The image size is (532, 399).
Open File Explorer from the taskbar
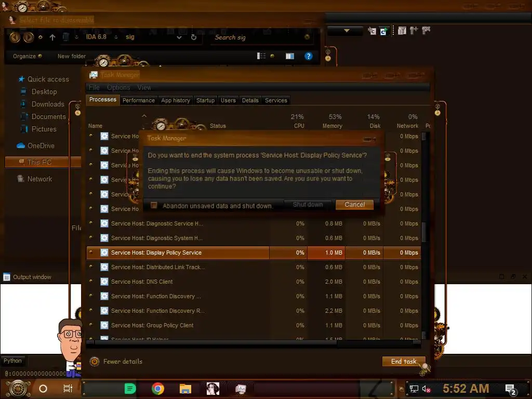(185, 389)
